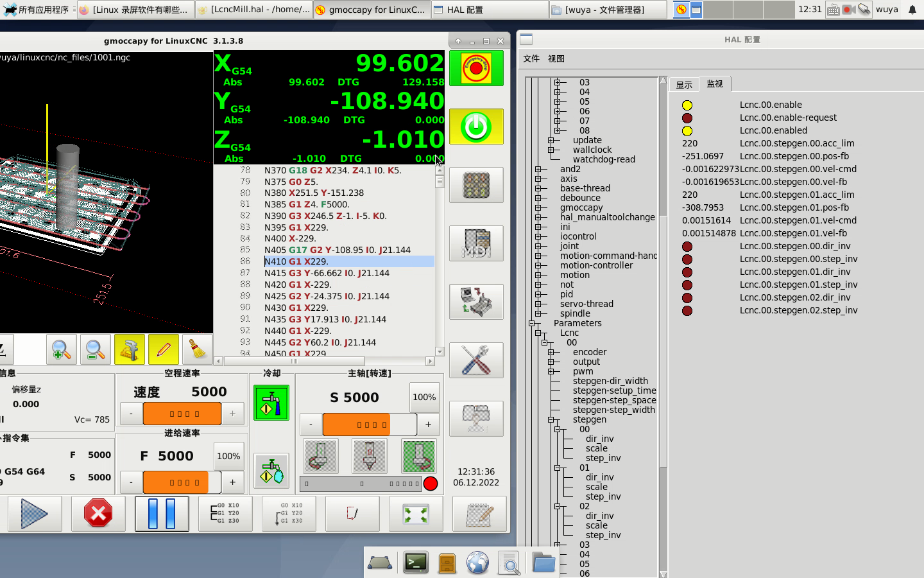Select the auto mode machine icon
Image resolution: width=924 pixels, height=578 pixels.
pyautogui.click(x=476, y=302)
